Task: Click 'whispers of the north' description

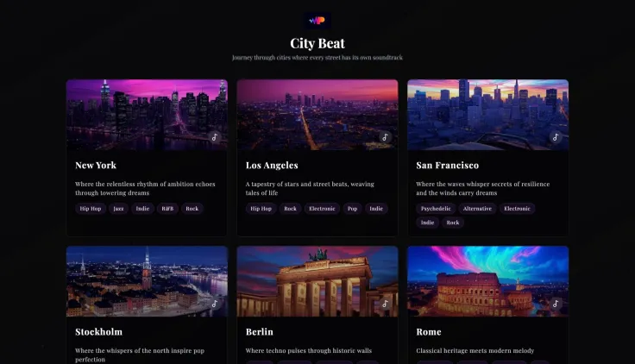Action: pyautogui.click(x=140, y=355)
